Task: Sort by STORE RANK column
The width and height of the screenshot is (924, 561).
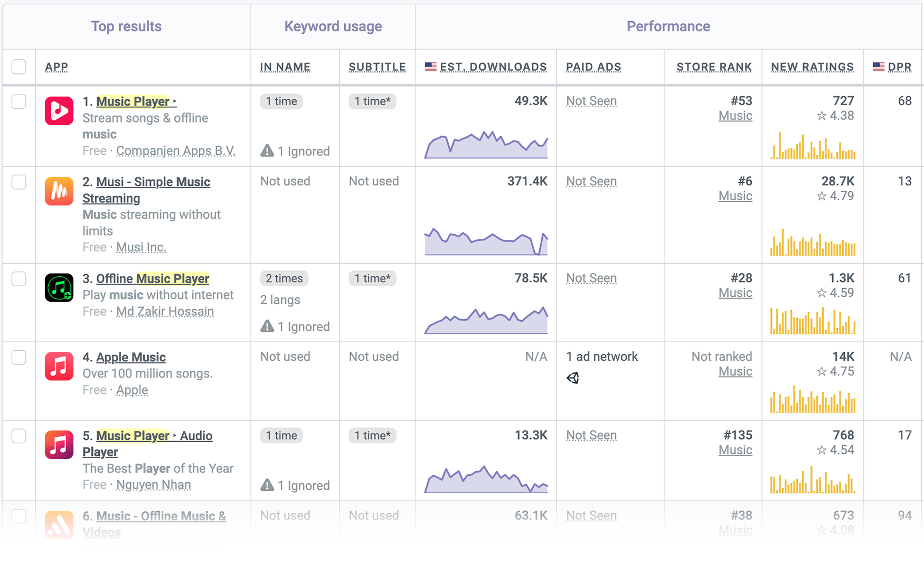Action: [x=714, y=67]
